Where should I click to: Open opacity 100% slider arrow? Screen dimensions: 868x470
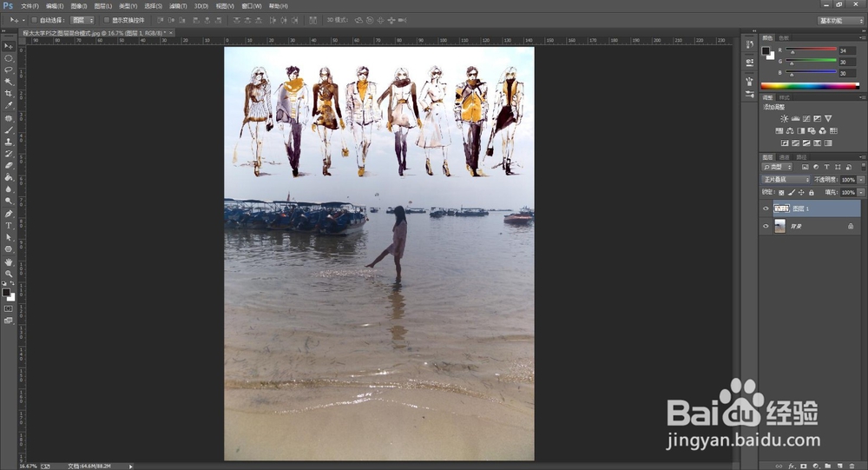pos(861,180)
